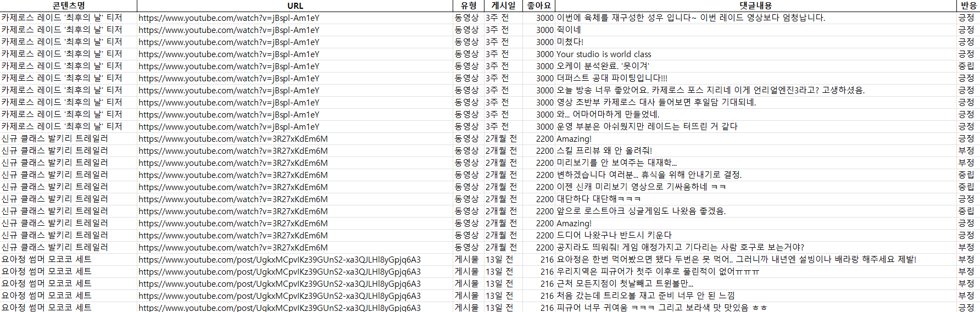Select comment starting '공지라도 띄워줘!'

pyautogui.click(x=681, y=247)
